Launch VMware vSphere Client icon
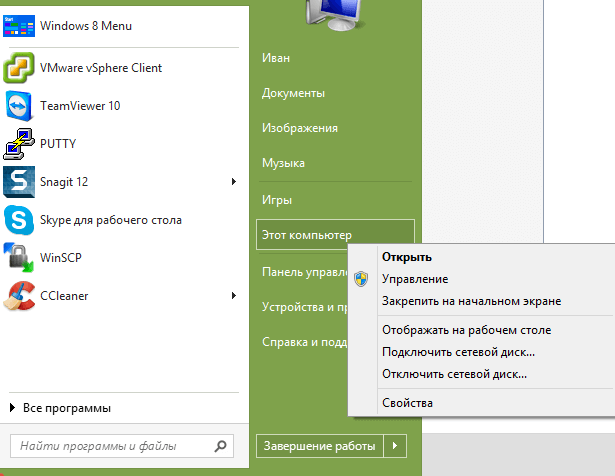This screenshot has width=615, height=476. point(19,67)
